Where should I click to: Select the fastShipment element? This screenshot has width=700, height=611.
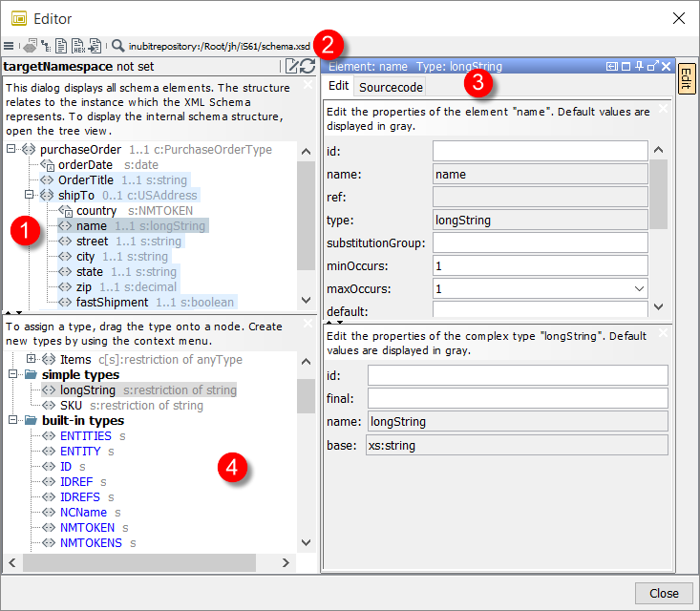(x=147, y=302)
